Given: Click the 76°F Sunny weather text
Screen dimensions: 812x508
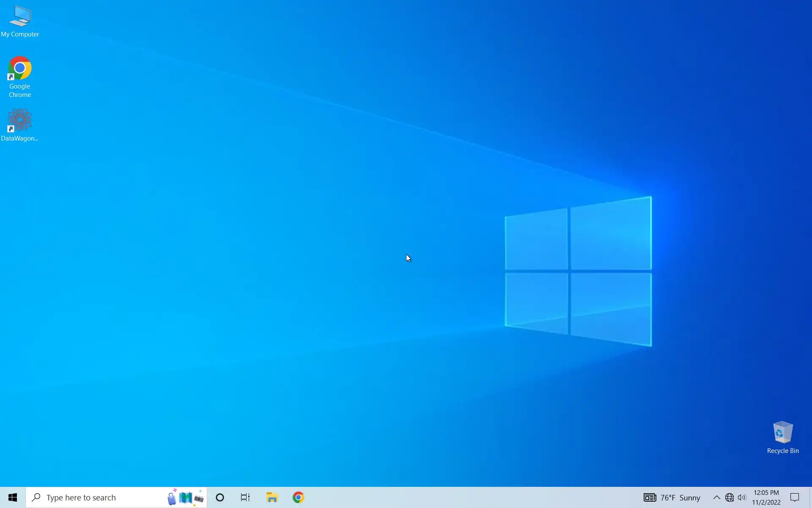Looking at the screenshot, I should coord(680,497).
